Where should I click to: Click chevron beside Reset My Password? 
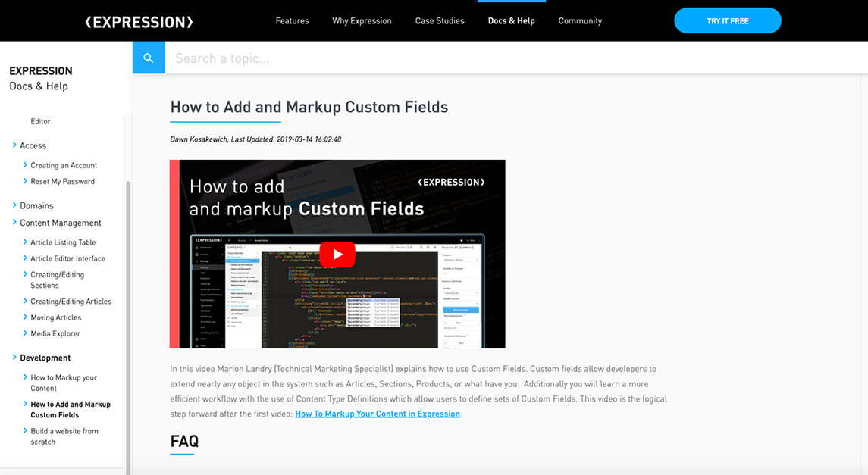[26, 180]
